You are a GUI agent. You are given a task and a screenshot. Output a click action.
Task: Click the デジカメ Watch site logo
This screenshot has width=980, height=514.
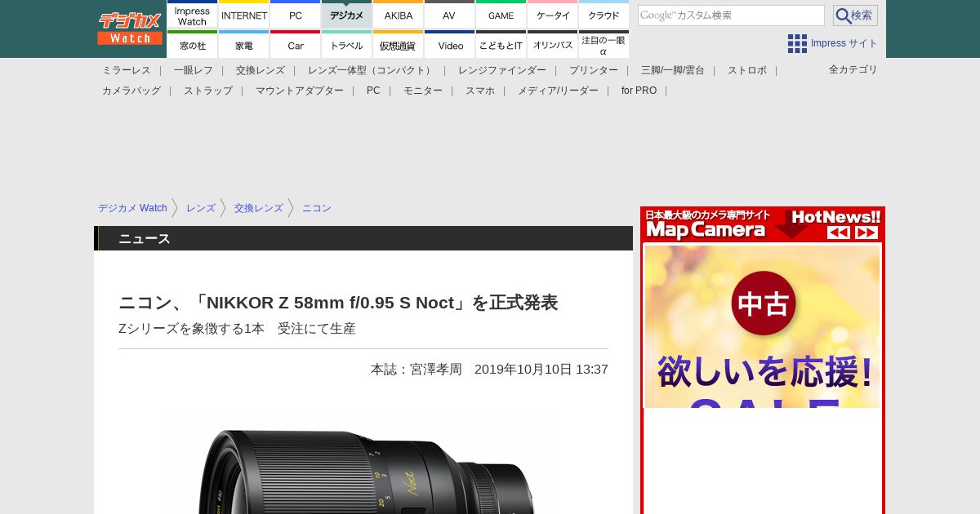pos(130,29)
